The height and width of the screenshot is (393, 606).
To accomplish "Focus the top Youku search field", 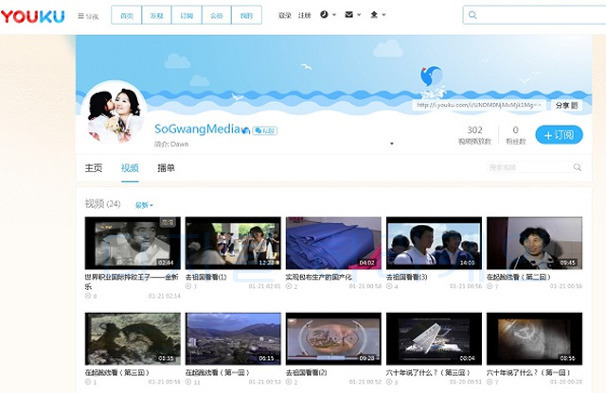I will pyautogui.click(x=535, y=15).
